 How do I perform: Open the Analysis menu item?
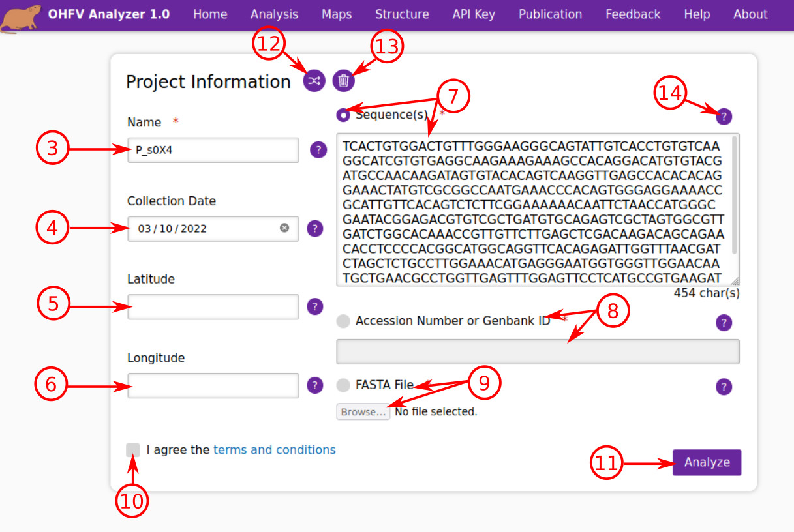274,14
